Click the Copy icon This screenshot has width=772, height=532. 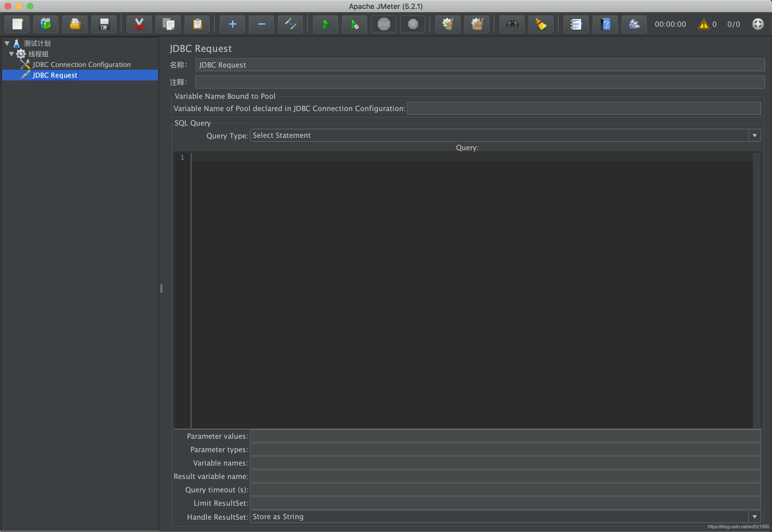pos(168,24)
